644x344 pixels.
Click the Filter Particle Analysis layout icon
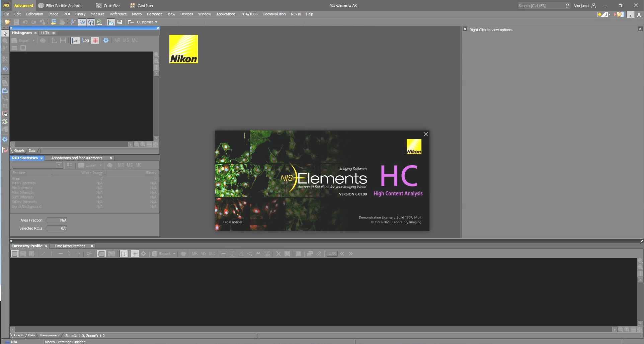point(41,5)
